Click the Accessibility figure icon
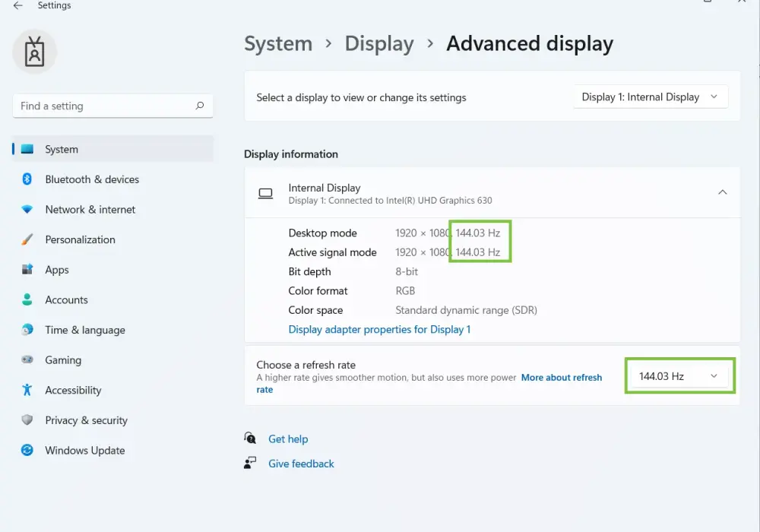The width and height of the screenshot is (760, 532). pos(27,390)
